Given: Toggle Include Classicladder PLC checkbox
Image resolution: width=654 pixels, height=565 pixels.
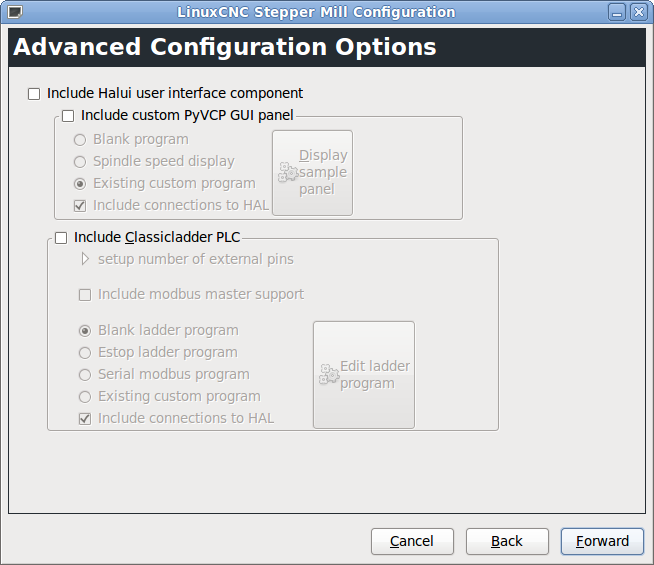Looking at the screenshot, I should coord(61,238).
